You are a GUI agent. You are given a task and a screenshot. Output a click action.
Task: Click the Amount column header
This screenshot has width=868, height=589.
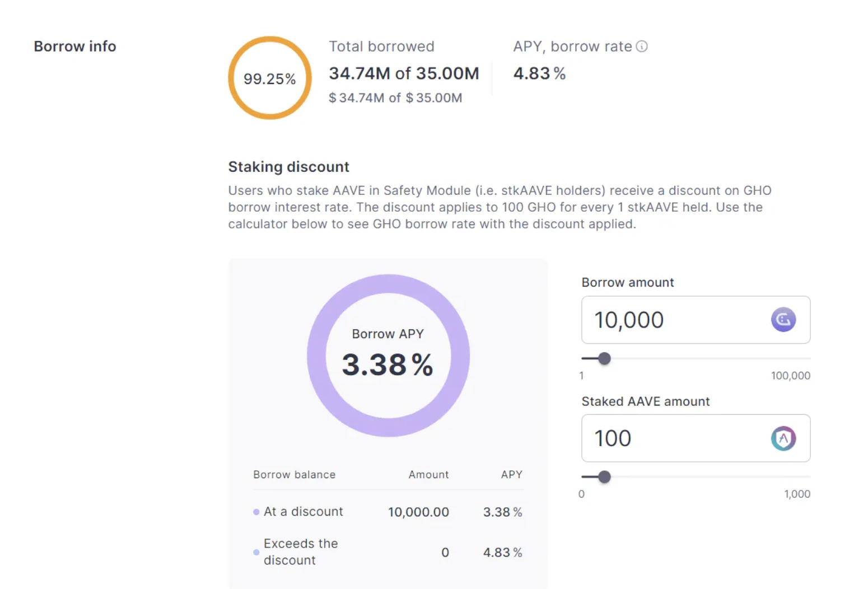(428, 475)
